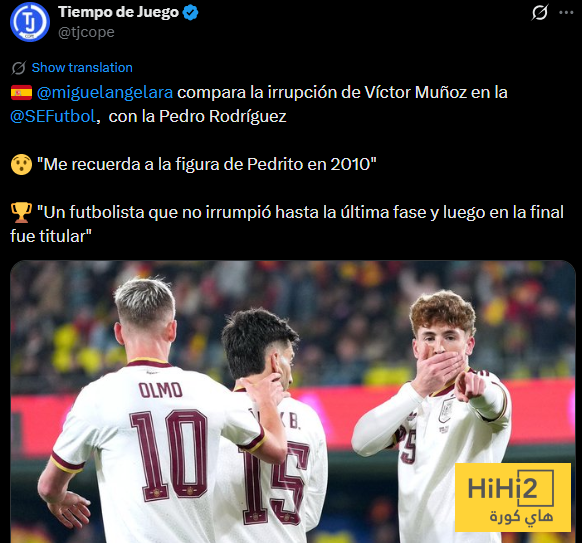
Task: Open the Grok icon beside the three dots
Action: pyautogui.click(x=539, y=12)
